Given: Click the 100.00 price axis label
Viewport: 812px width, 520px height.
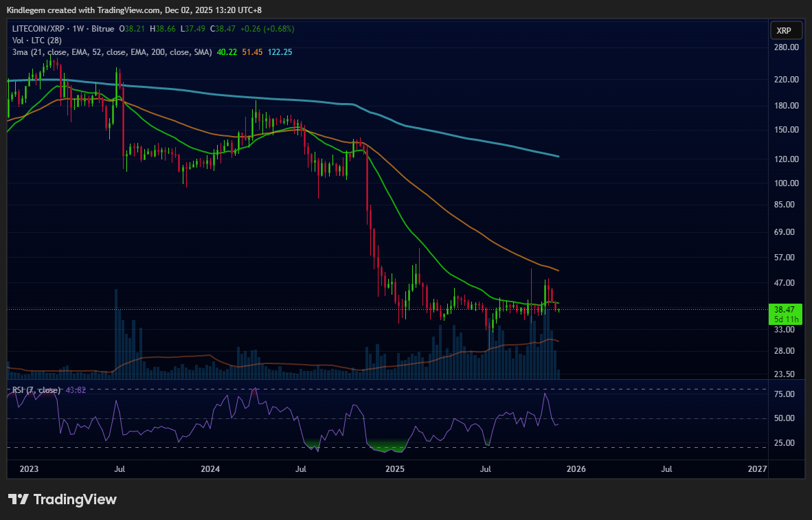Looking at the screenshot, I should pos(786,183).
